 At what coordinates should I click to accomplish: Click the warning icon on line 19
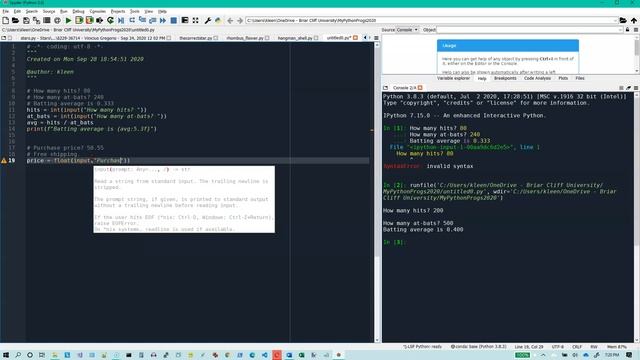pos(4,161)
